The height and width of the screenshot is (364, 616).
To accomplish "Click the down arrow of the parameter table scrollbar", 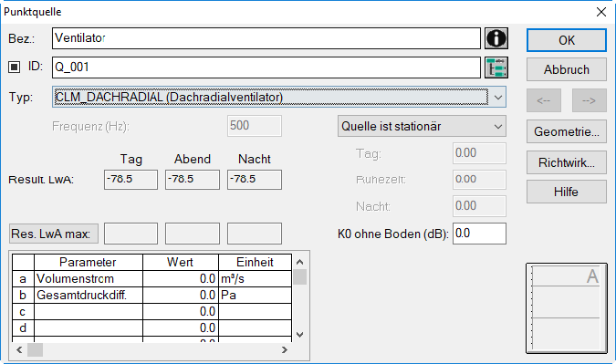I will 299,335.
